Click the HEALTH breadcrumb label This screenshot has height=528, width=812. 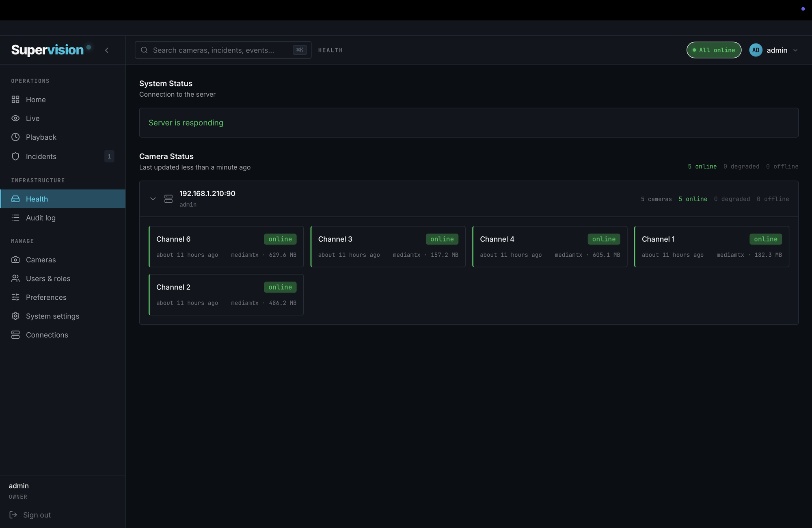(x=330, y=50)
